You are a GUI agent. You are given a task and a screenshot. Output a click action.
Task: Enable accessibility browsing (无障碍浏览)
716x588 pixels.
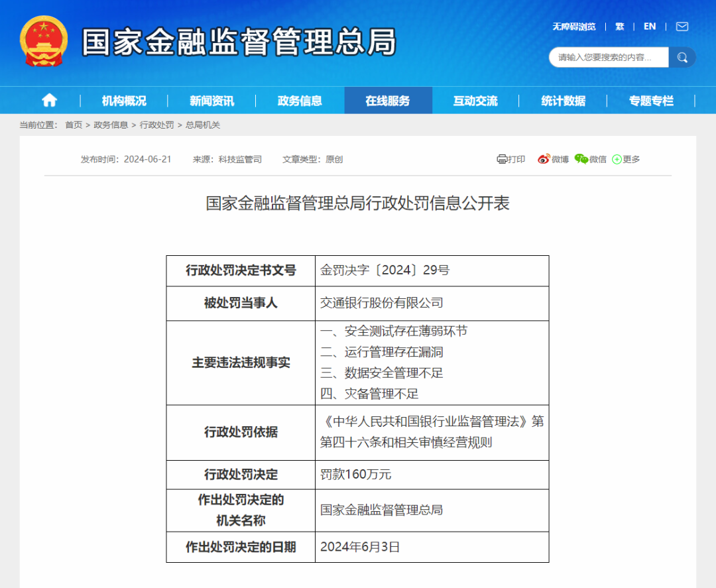573,27
